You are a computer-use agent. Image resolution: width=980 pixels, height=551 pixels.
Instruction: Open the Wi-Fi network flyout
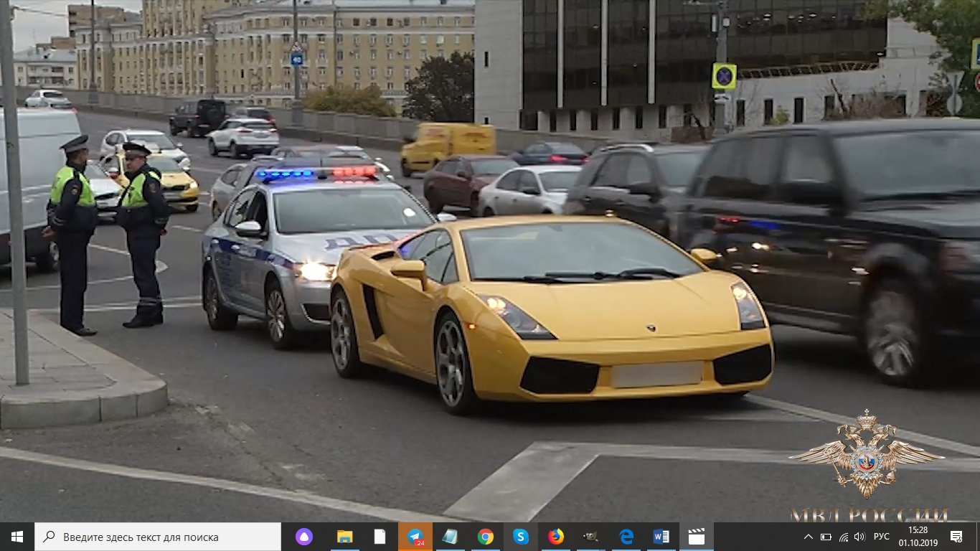tap(843, 537)
